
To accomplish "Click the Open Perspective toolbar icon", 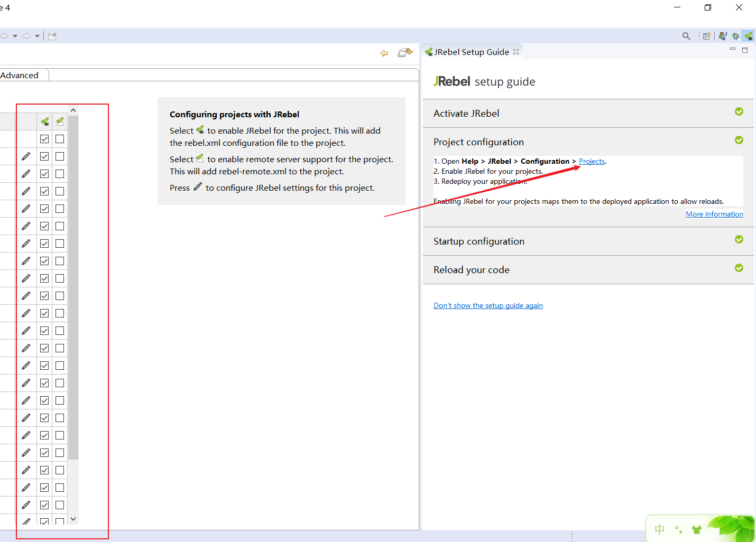I will click(x=706, y=36).
